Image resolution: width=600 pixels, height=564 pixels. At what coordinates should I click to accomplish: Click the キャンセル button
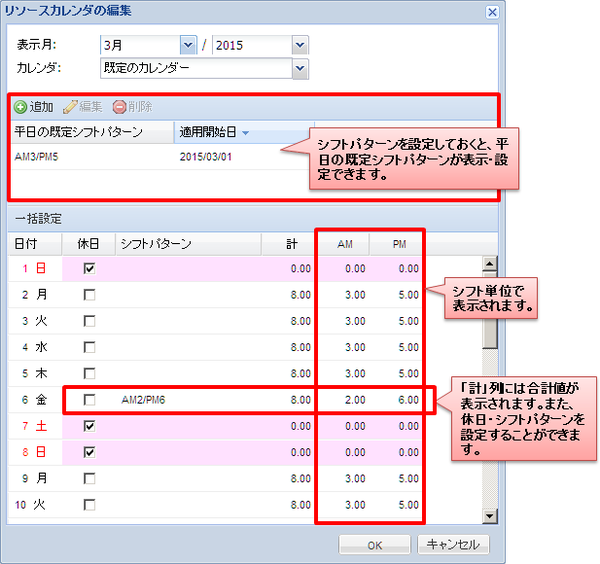(453, 545)
